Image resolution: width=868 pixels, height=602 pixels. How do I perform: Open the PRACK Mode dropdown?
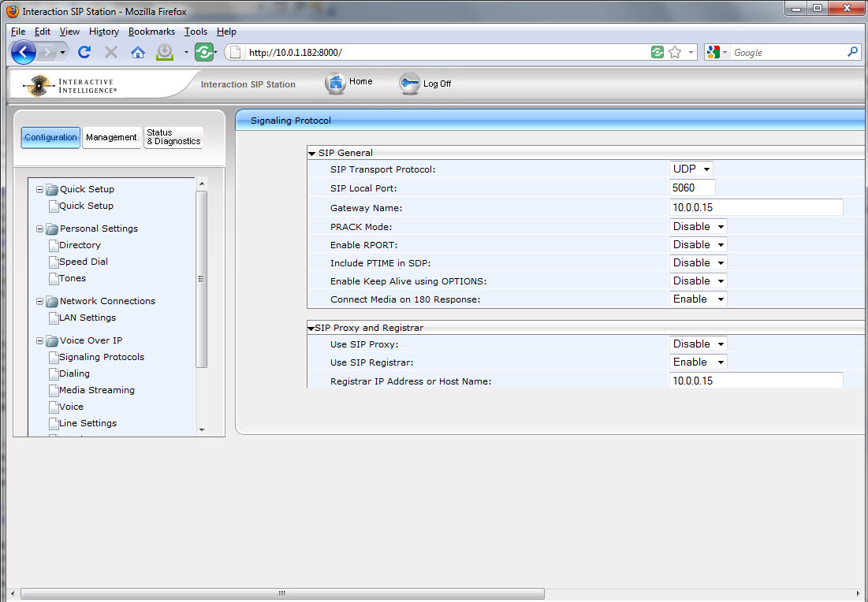698,227
